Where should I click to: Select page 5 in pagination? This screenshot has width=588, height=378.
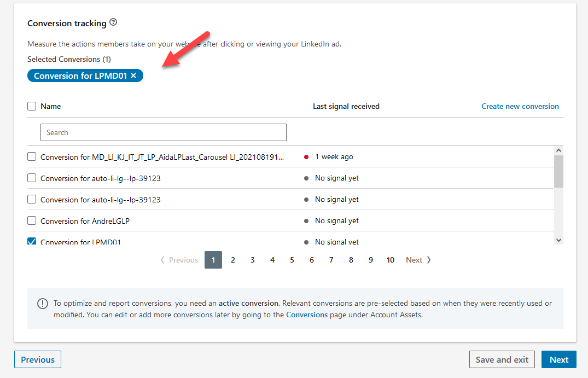292,260
